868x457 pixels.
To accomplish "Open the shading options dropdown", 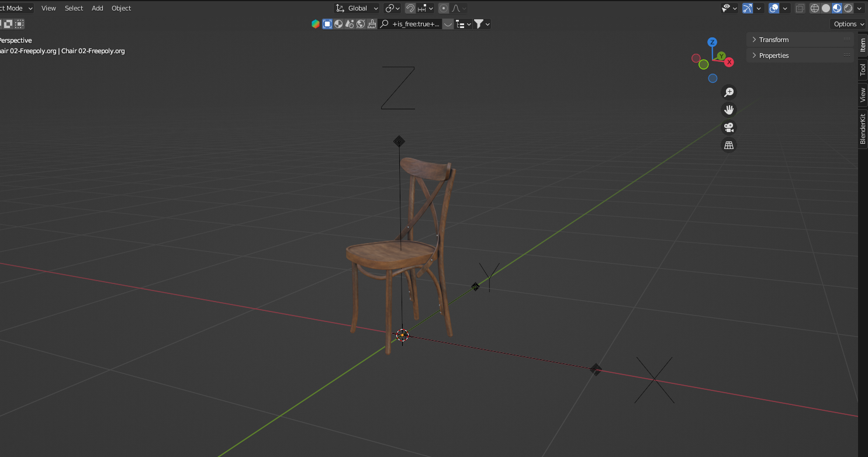I will click(x=859, y=8).
